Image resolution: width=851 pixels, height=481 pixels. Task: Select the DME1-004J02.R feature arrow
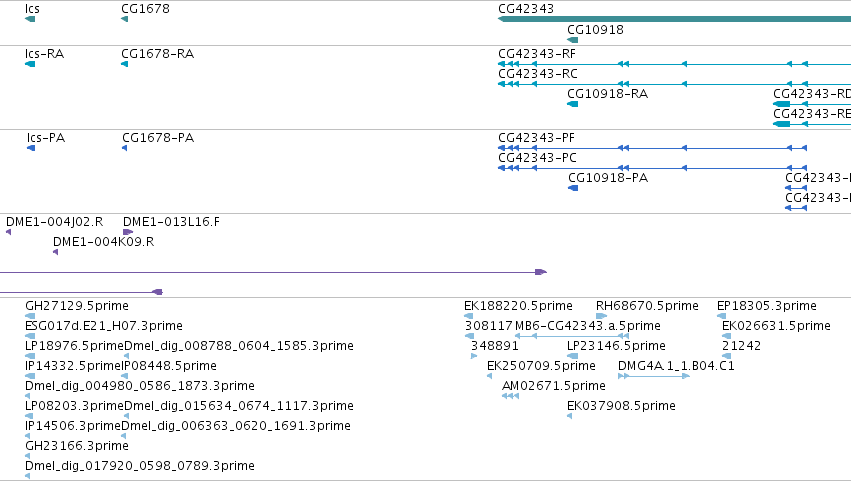click(8, 232)
